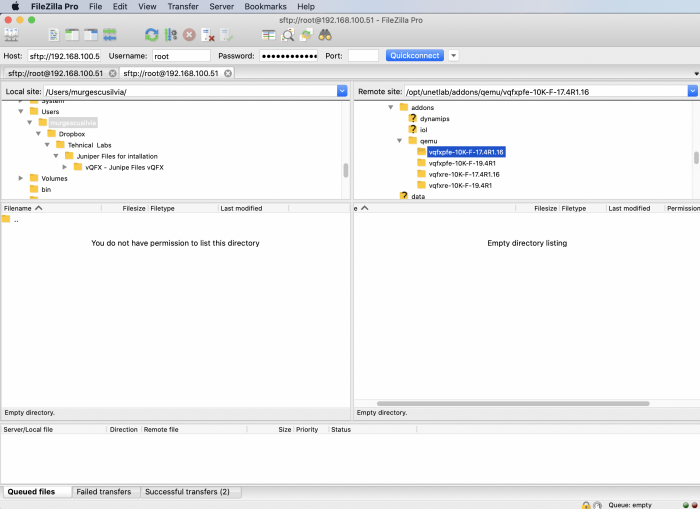
Task: Click the Local site path field
Action: click(x=190, y=92)
